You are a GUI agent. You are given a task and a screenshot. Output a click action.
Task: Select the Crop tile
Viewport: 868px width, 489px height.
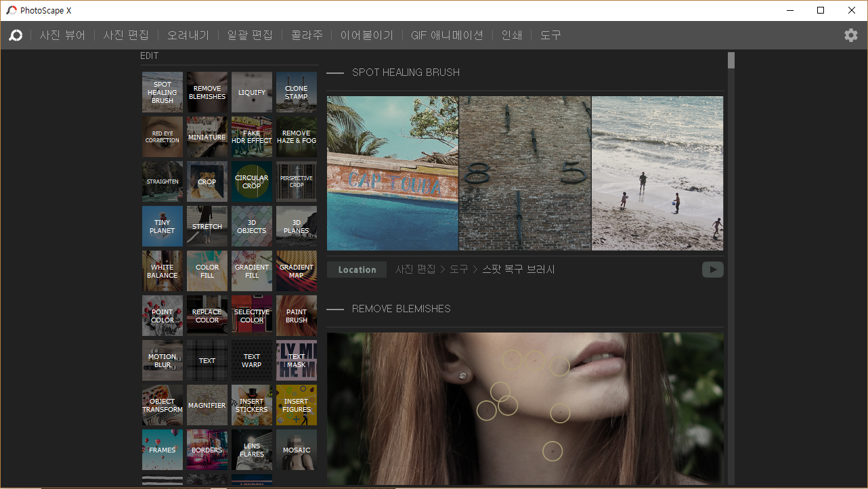tap(207, 182)
